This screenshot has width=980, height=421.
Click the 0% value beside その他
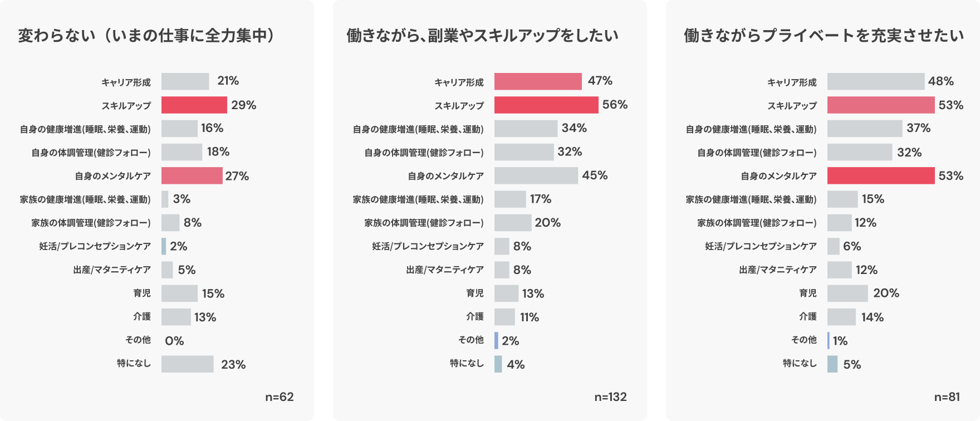[x=174, y=341]
